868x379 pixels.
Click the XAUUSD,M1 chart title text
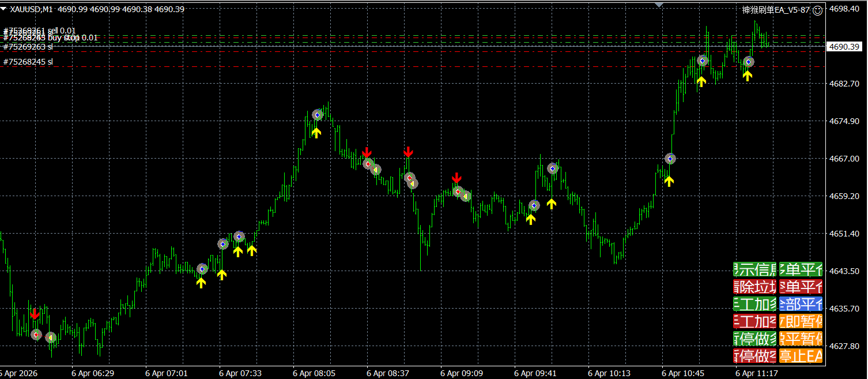tap(32, 9)
